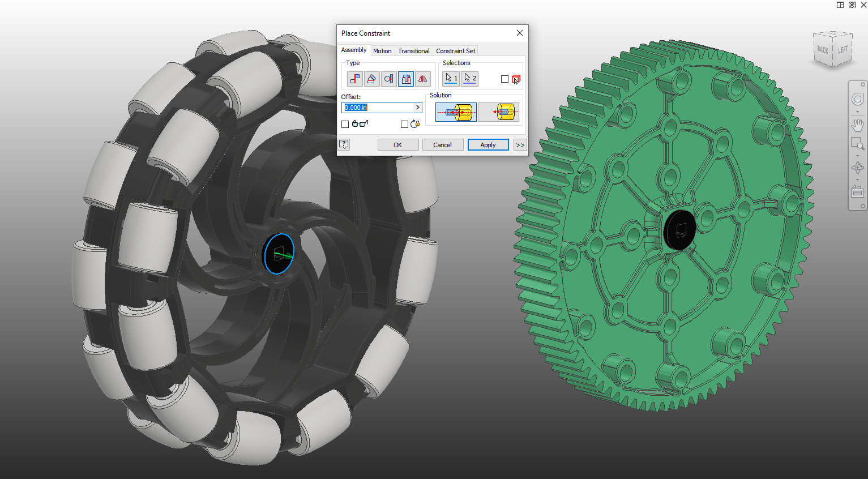Switch to the Constraint Set tab

click(456, 51)
